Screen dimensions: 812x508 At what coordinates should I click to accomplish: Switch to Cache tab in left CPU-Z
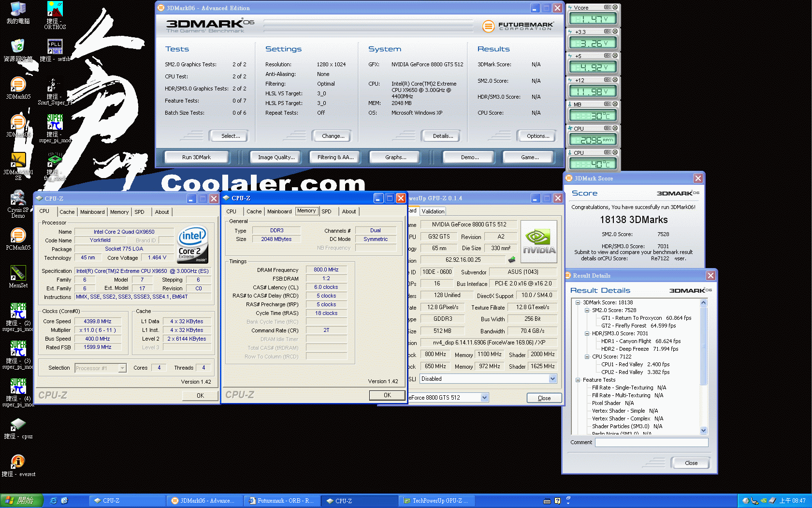pyautogui.click(x=67, y=212)
